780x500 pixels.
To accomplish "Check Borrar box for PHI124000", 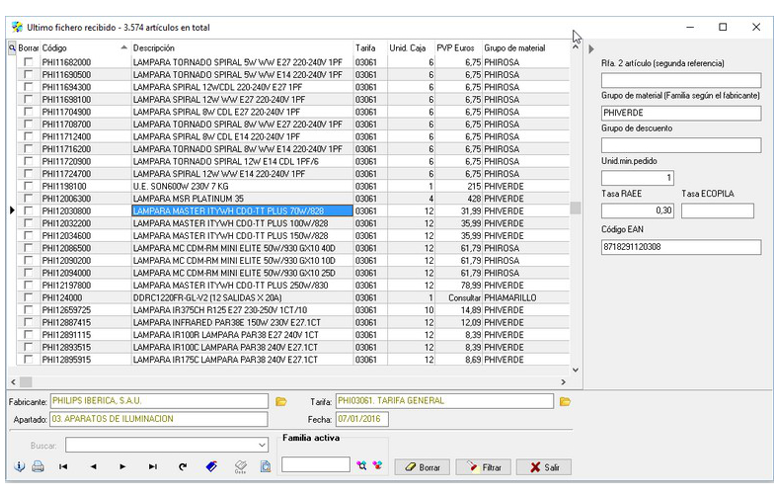I will [x=28, y=298].
